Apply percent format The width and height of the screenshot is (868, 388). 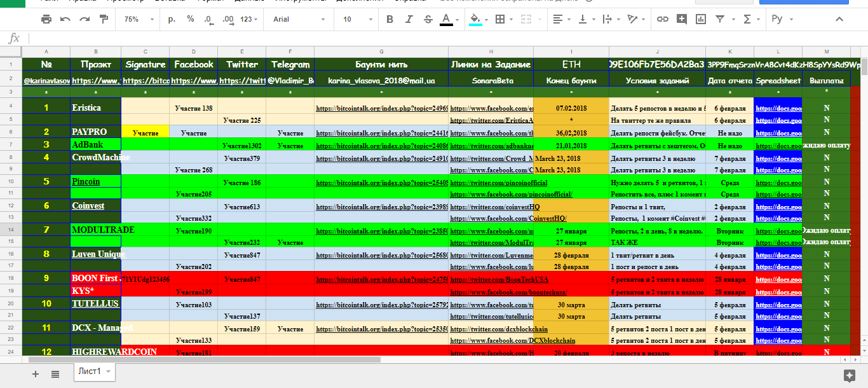tap(191, 19)
